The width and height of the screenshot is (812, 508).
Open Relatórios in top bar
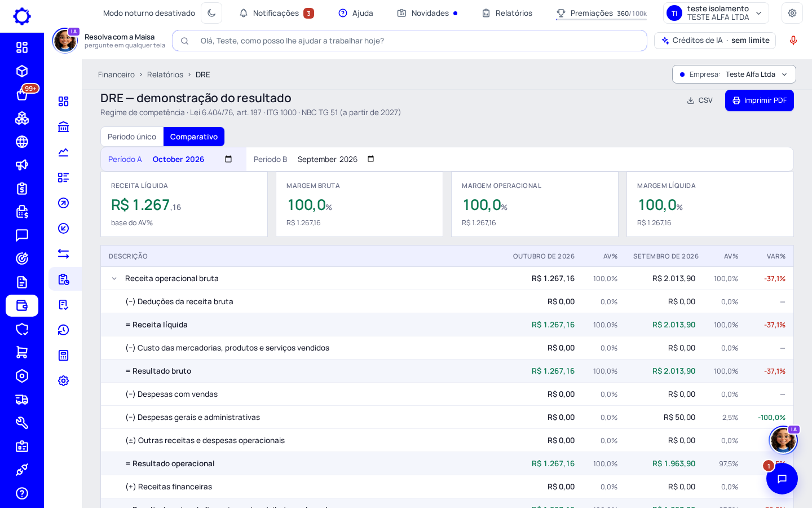[507, 13]
